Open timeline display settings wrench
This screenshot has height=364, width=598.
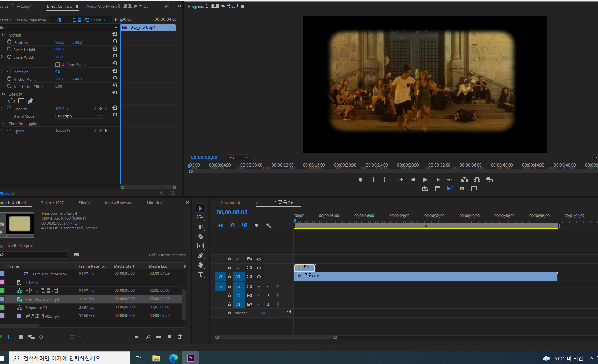click(268, 225)
